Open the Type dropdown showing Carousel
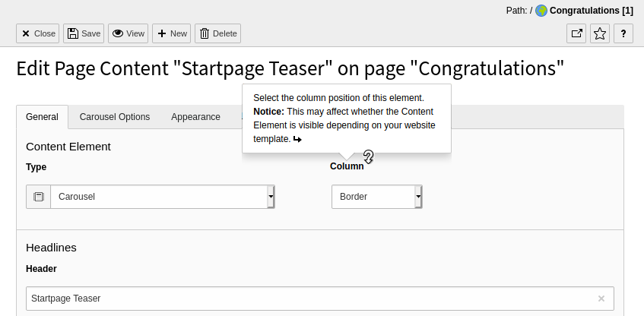 163,197
